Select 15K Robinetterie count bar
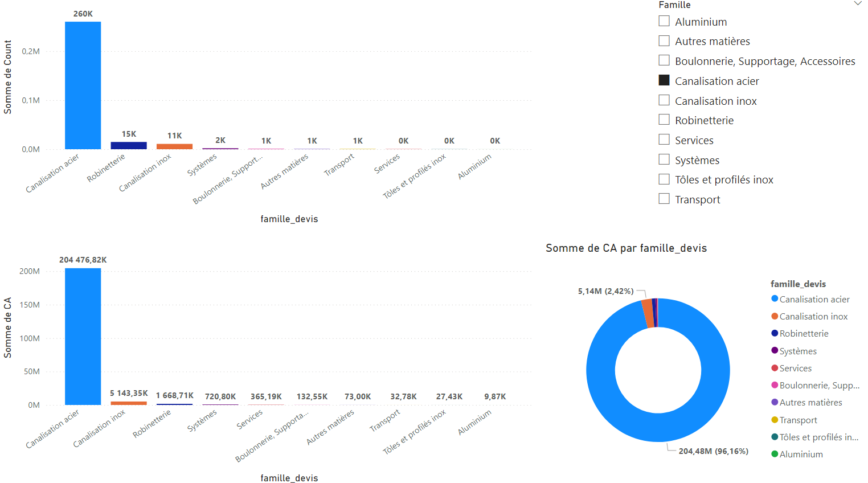This screenshot has width=868, height=483. (x=129, y=146)
